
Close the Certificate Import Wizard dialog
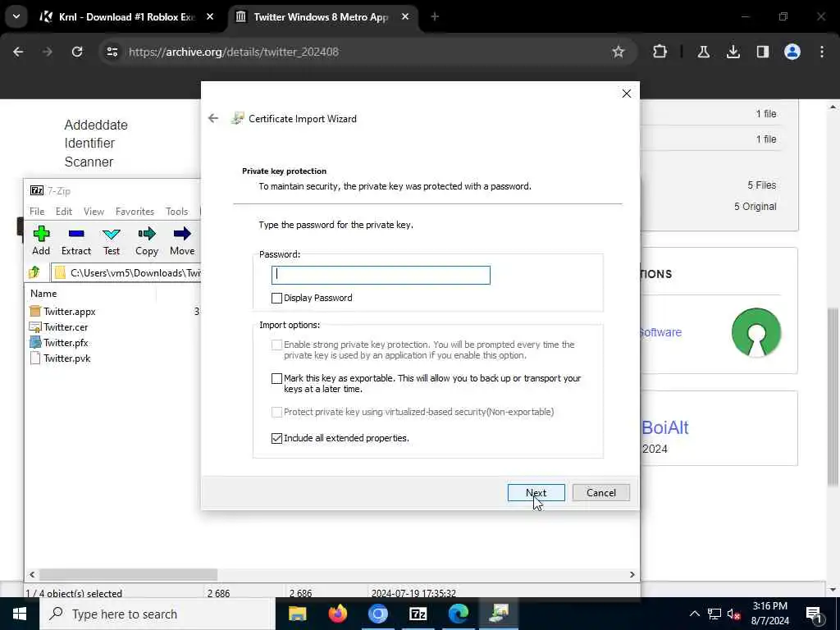tap(626, 94)
